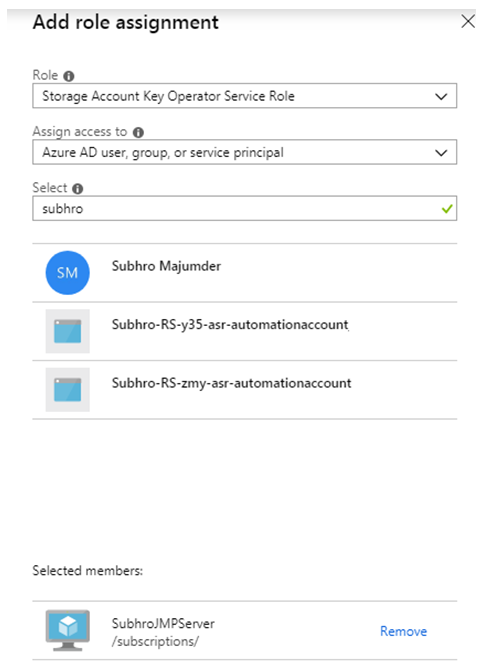Select Subhro-RS-y35-asr-automationaccount from results
The image size is (488, 672).
pos(245,331)
